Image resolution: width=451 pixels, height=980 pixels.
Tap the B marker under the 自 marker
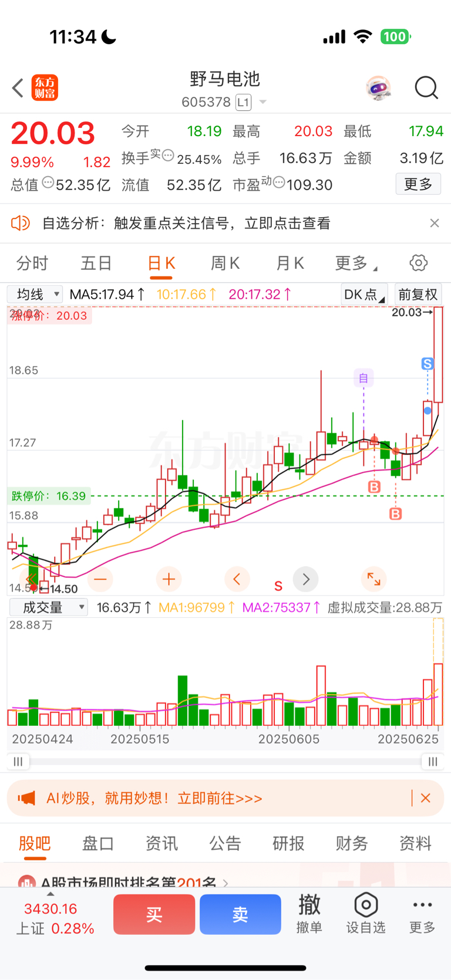pos(374,486)
